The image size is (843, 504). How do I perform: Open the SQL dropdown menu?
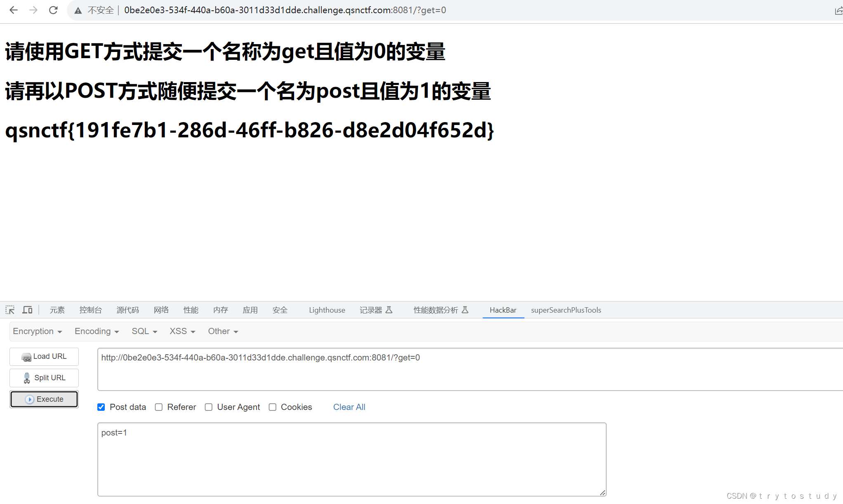pyautogui.click(x=144, y=331)
